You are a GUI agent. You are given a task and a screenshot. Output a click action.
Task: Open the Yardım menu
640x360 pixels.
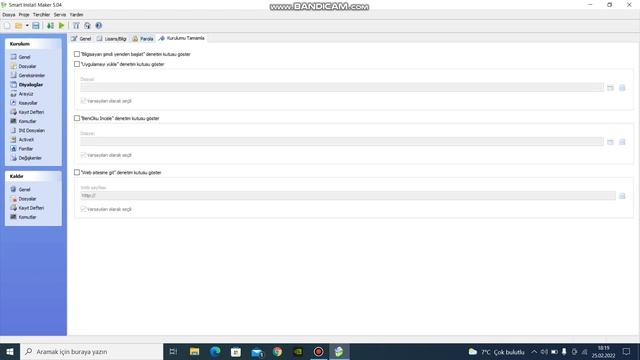point(76,15)
